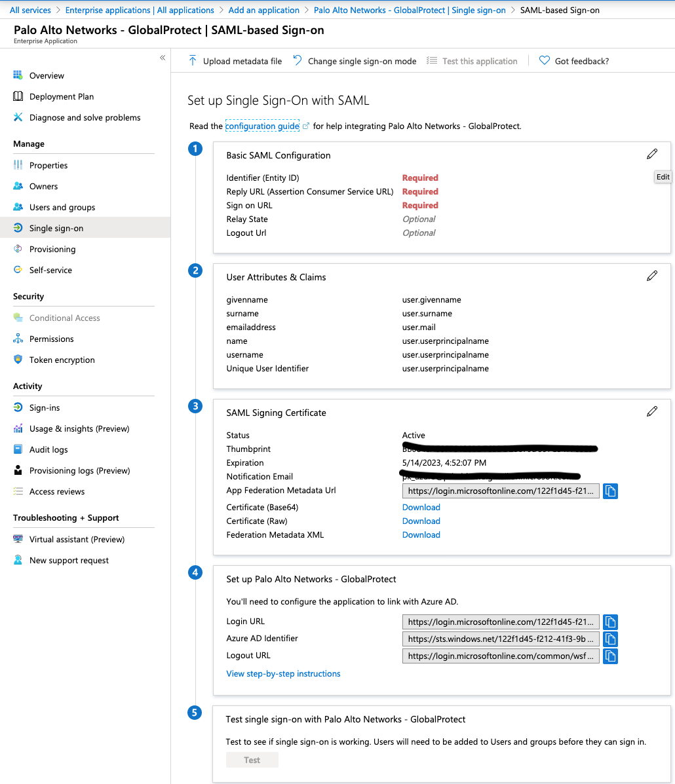Edit the SAML Signing Certificate section
This screenshot has width=675, height=784.
[x=651, y=412]
